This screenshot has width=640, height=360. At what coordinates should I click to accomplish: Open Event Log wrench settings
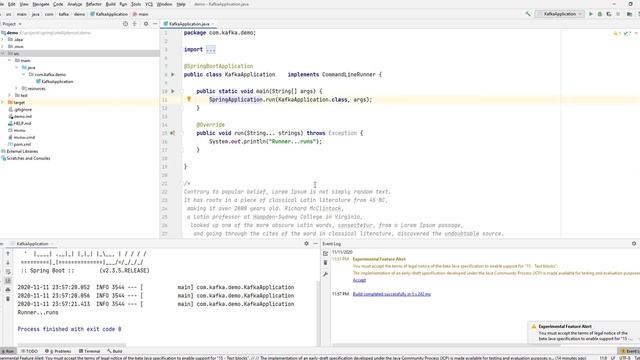325,274
